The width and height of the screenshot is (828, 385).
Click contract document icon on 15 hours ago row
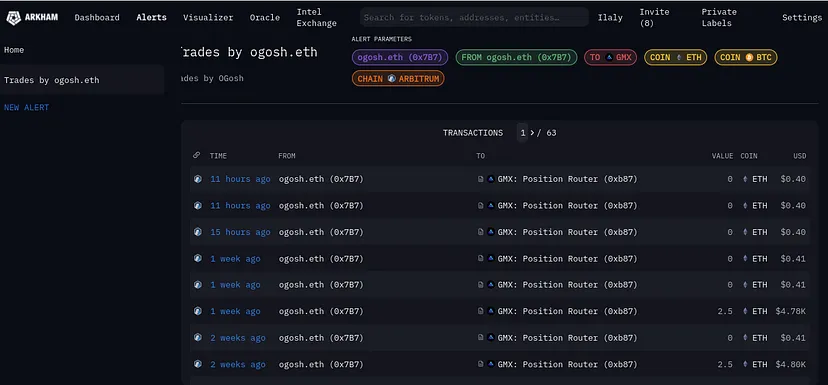click(481, 232)
